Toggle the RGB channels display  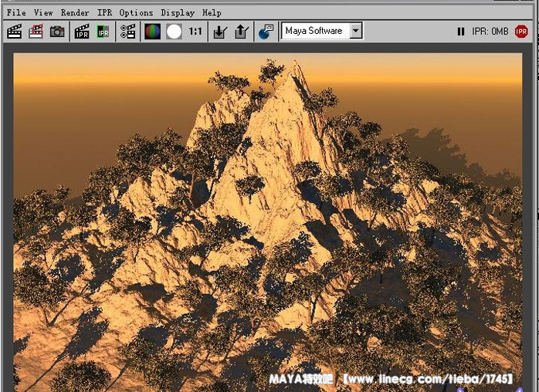point(153,32)
